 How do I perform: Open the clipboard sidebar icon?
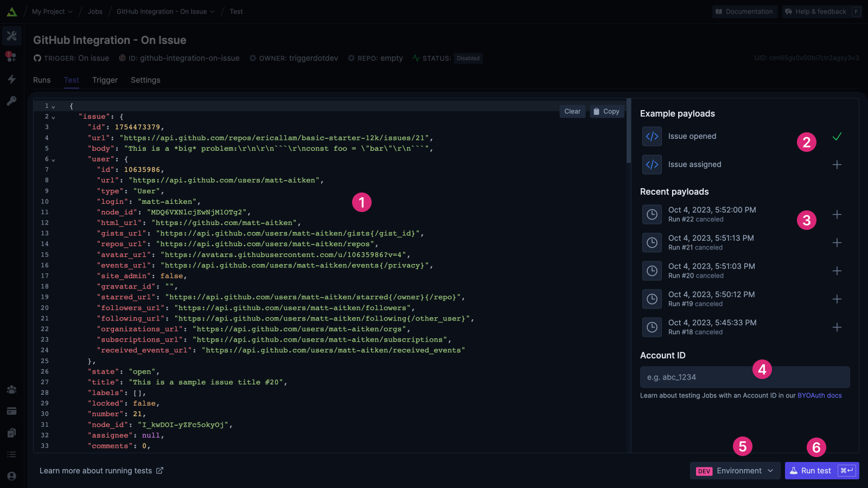pyautogui.click(x=11, y=433)
